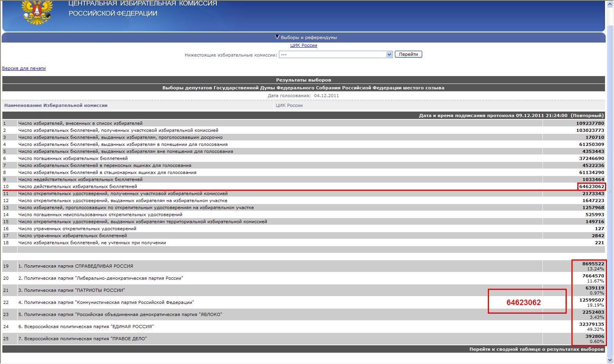The width and height of the screenshot is (614, 364).
Task: Select the vote count 32379135
Action: (x=591, y=324)
